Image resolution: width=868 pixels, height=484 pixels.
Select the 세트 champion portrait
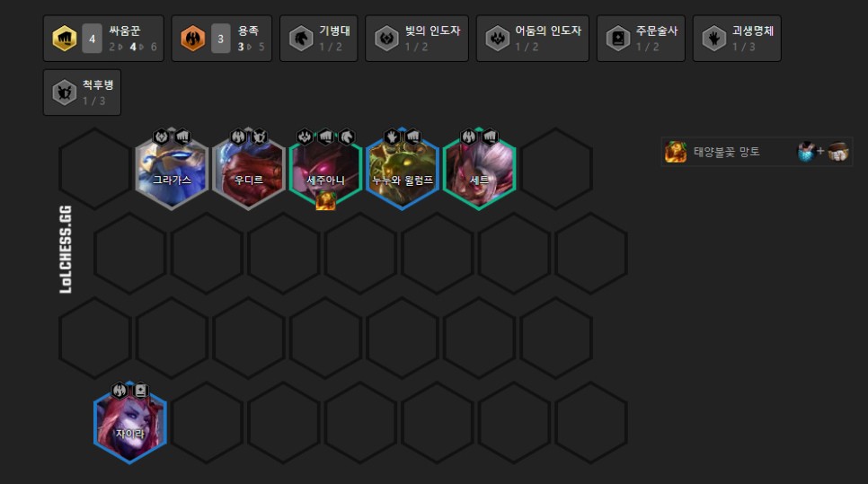click(480, 169)
